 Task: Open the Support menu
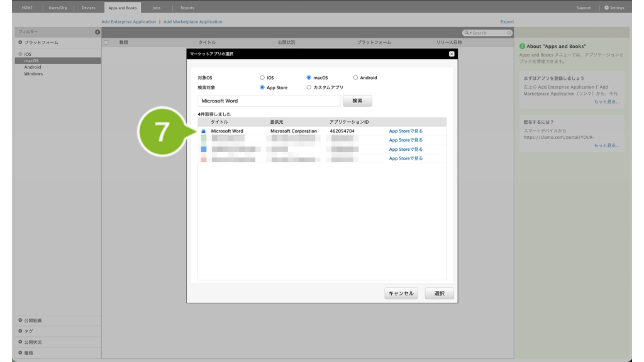[583, 8]
